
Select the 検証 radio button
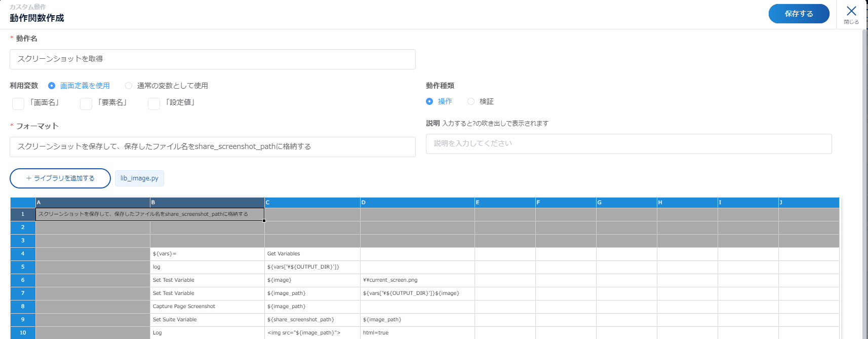pos(471,101)
